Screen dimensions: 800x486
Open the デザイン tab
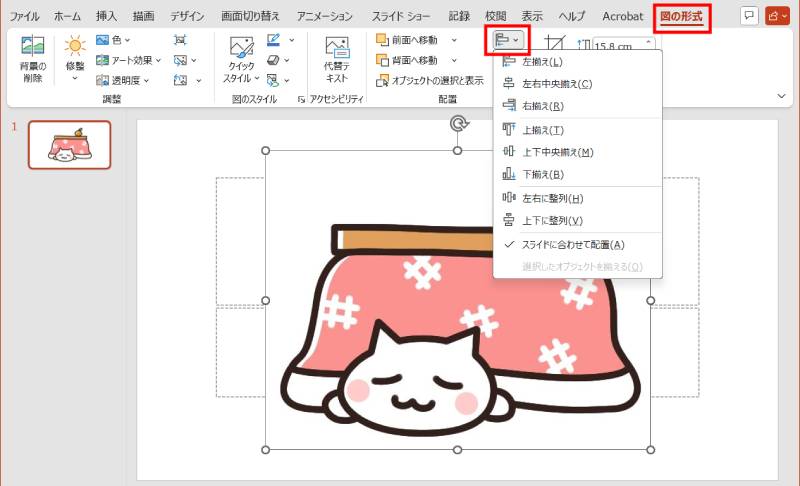tap(187, 16)
